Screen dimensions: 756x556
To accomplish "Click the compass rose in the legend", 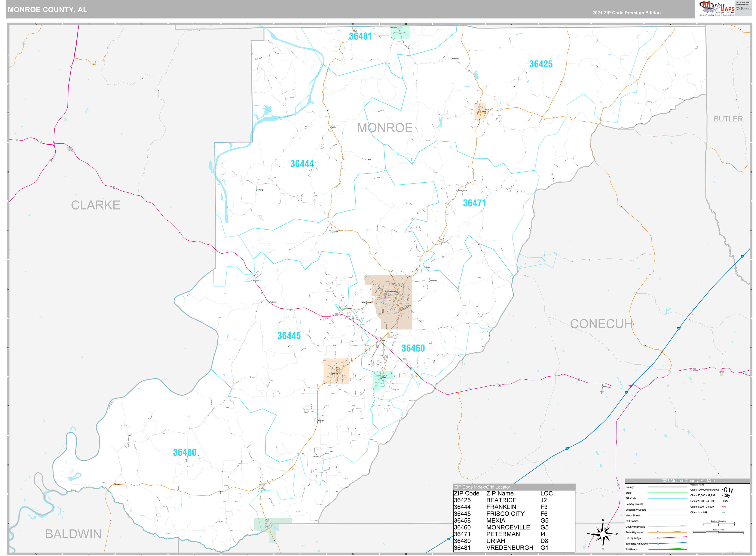I will tap(603, 534).
